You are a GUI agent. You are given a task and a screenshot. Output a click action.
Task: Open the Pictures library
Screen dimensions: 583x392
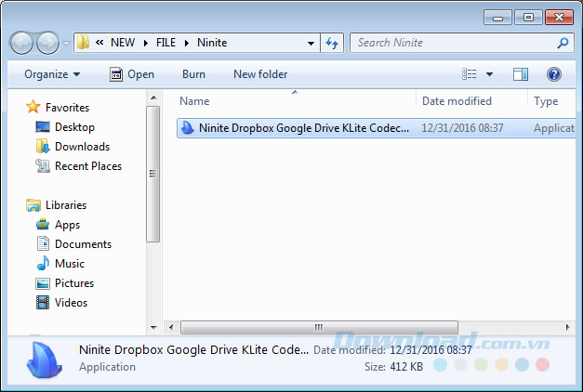74,283
